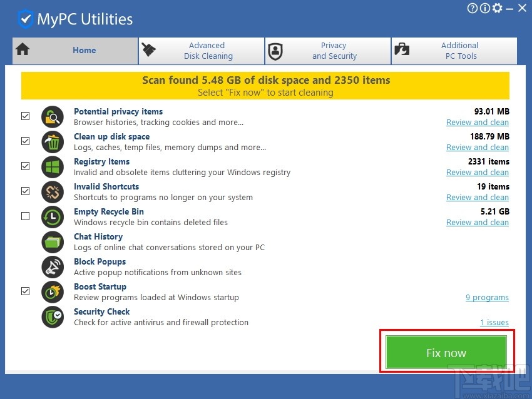The height and width of the screenshot is (399, 532).
Task: Uncheck the Potential privacy items checkbox
Action: [25, 116]
